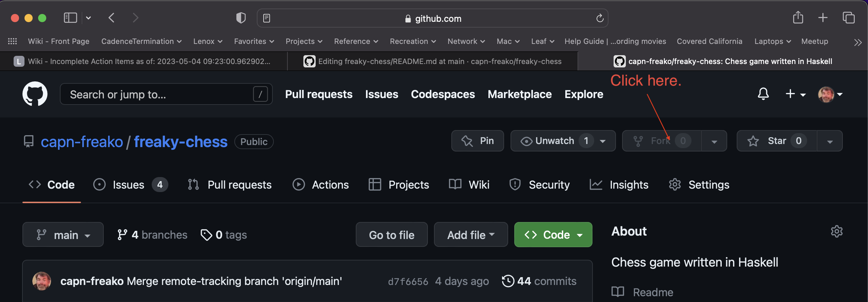Edit About details gear icon
Viewport: 868px width, 302px height.
click(836, 232)
